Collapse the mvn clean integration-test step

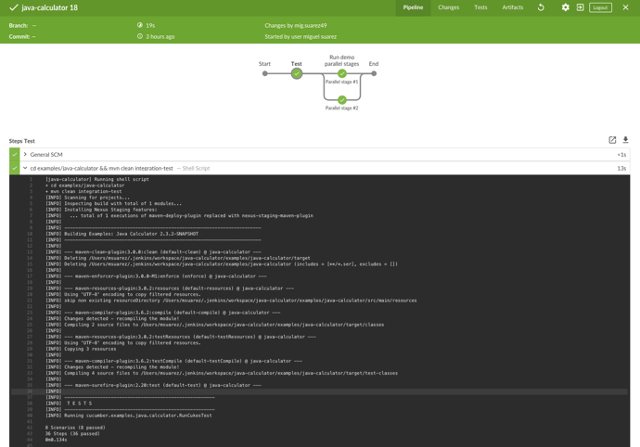(x=25, y=168)
